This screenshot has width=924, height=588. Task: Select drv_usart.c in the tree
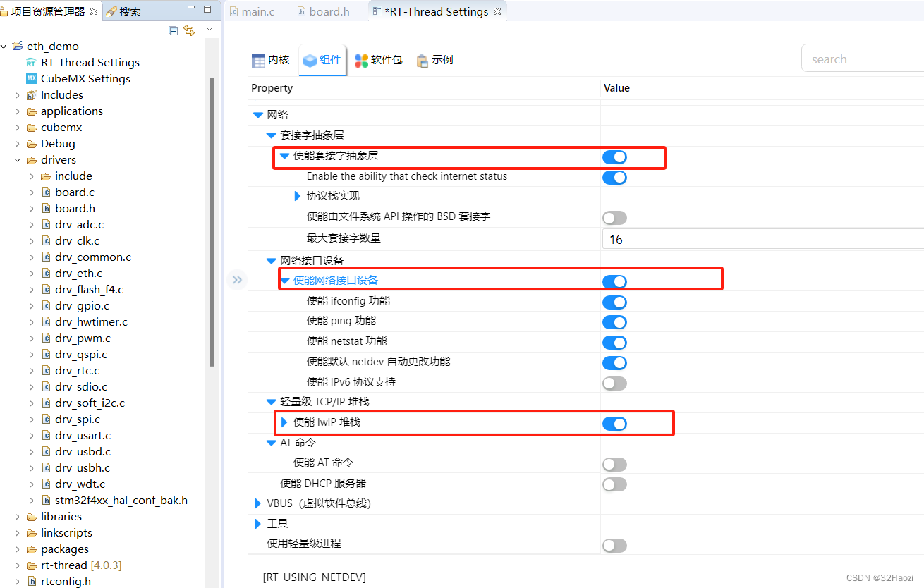pyautogui.click(x=83, y=436)
